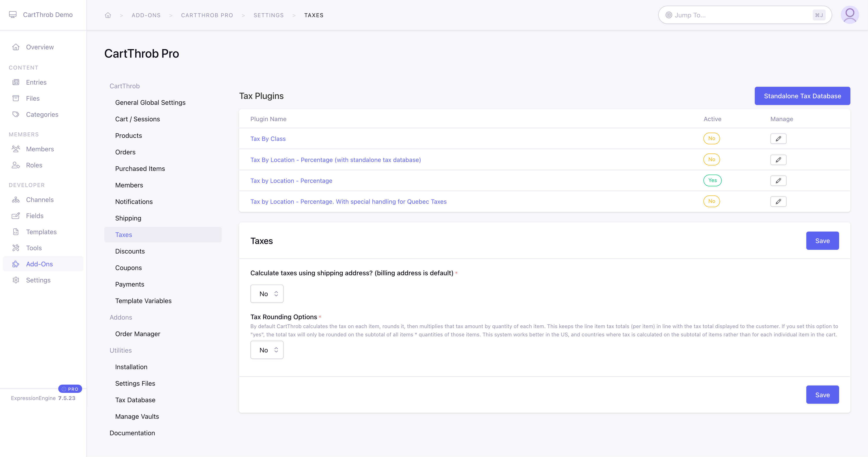Click ADD-ONS in breadcrumb
The width and height of the screenshot is (868, 457).
[x=146, y=15]
